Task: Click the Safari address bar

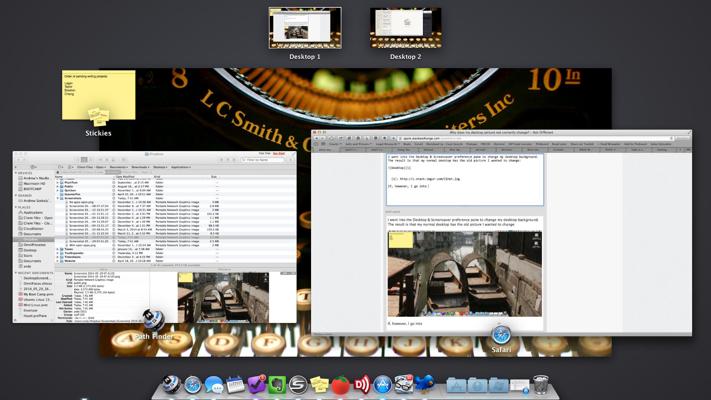Action: pos(535,138)
